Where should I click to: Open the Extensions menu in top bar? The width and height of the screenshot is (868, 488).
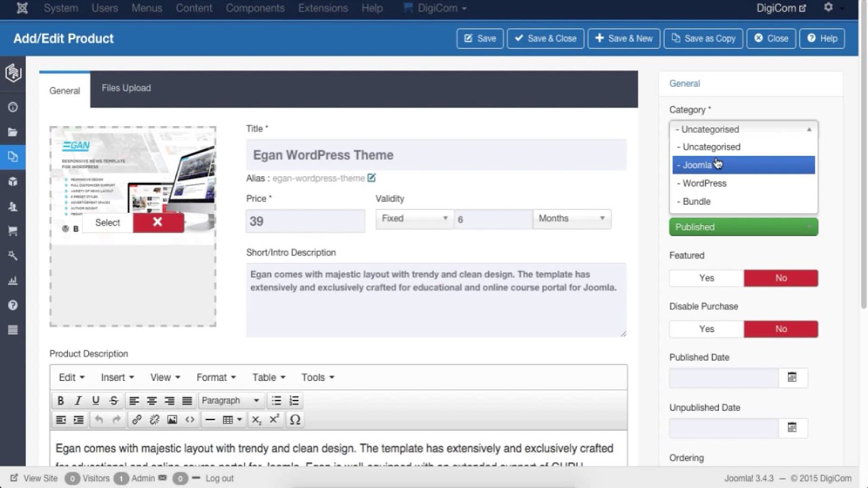pos(323,8)
